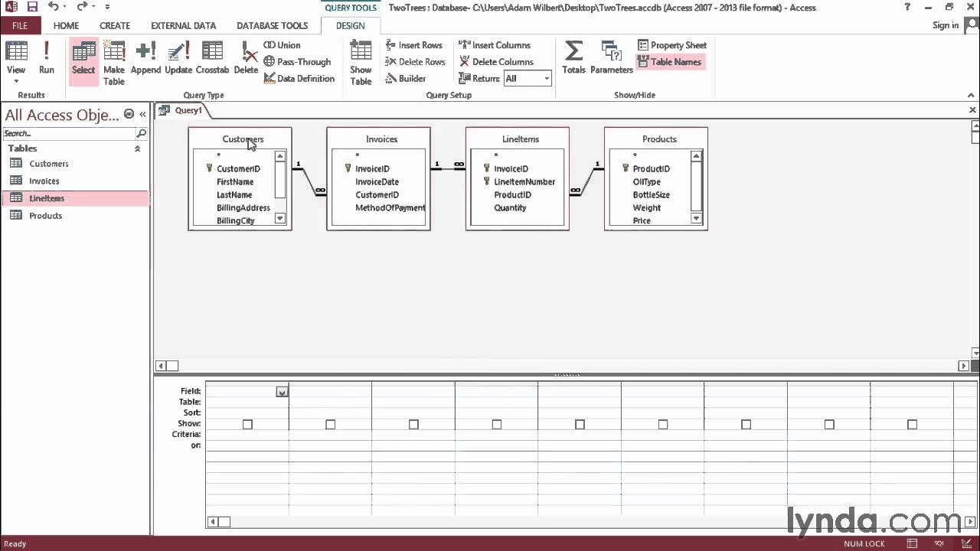This screenshot has width=980, height=551.
Task: Click Insert Rows in Query Setup
Action: (x=414, y=45)
